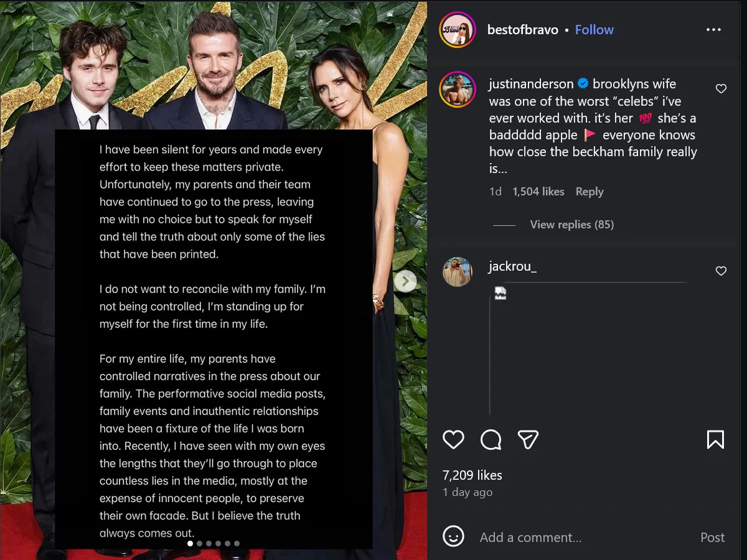Show who liked via 7,209 likes
Image resolution: width=747 pixels, height=560 pixels.
pos(472,475)
